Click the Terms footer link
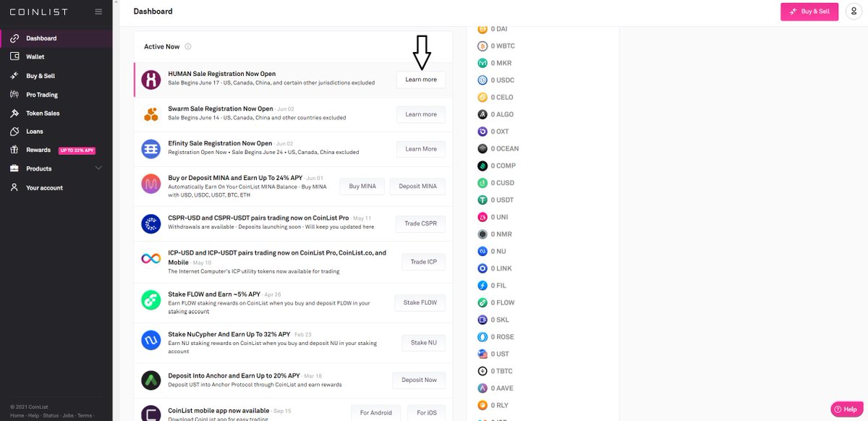The height and width of the screenshot is (421, 868). 84,416
